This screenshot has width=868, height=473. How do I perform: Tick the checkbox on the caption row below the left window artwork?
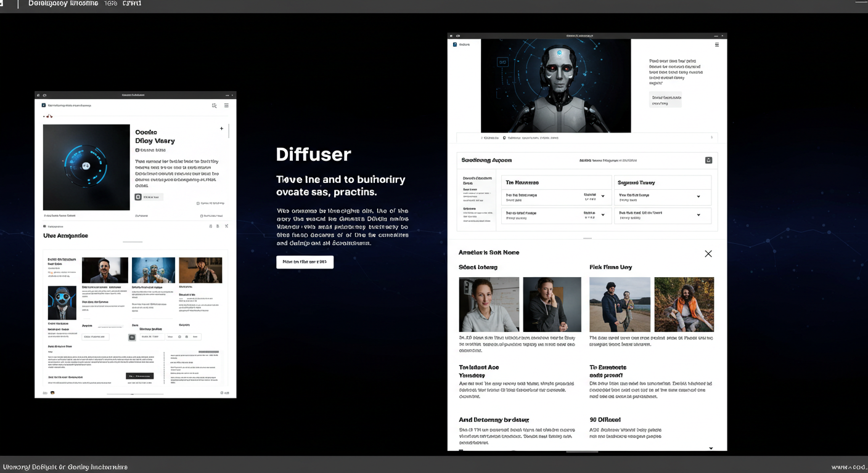click(x=202, y=216)
